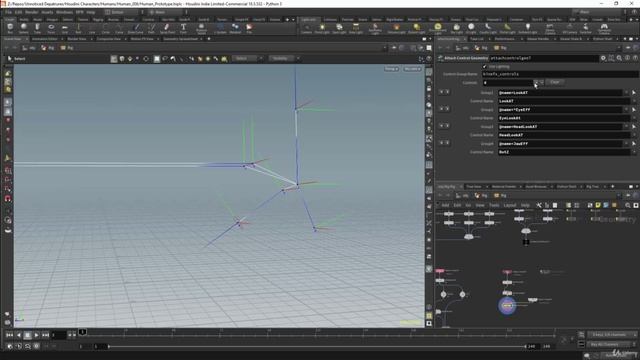Screen dimensions: 640x360
Task: Select the Ambient Light shelf tool
Action: pyautogui.click(x=527, y=28)
